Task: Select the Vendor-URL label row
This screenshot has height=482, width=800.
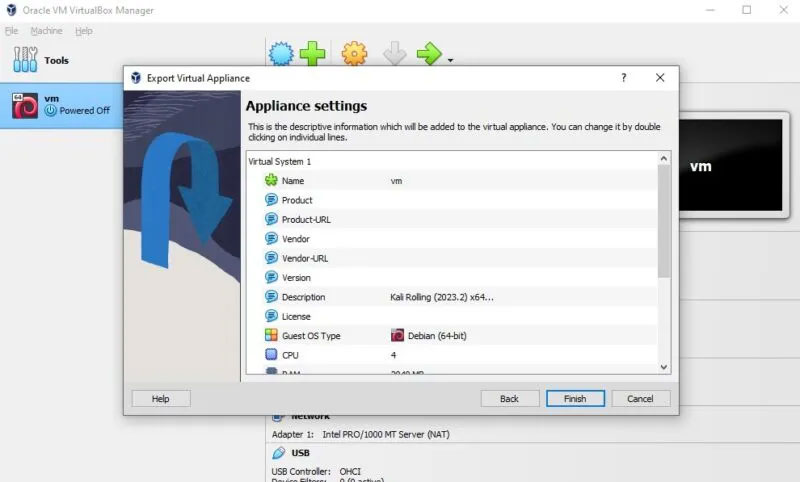Action: click(305, 258)
